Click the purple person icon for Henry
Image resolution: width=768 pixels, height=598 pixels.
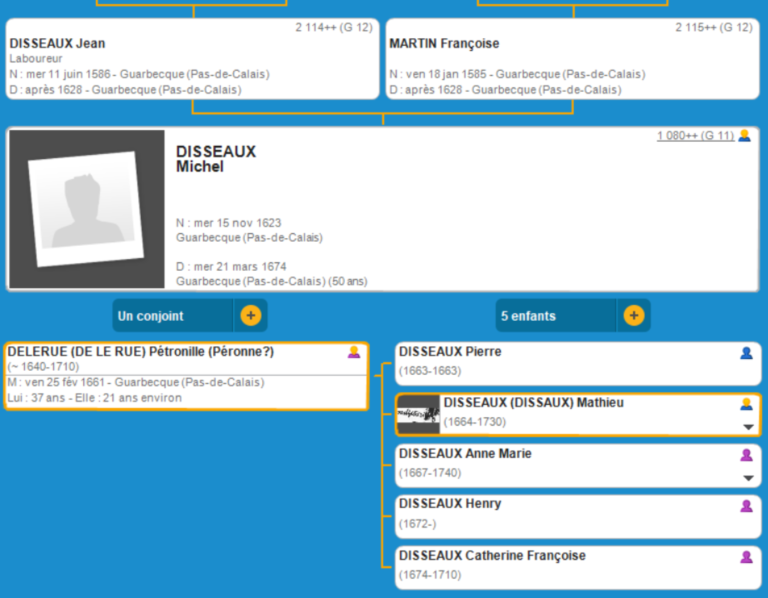pyautogui.click(x=746, y=506)
